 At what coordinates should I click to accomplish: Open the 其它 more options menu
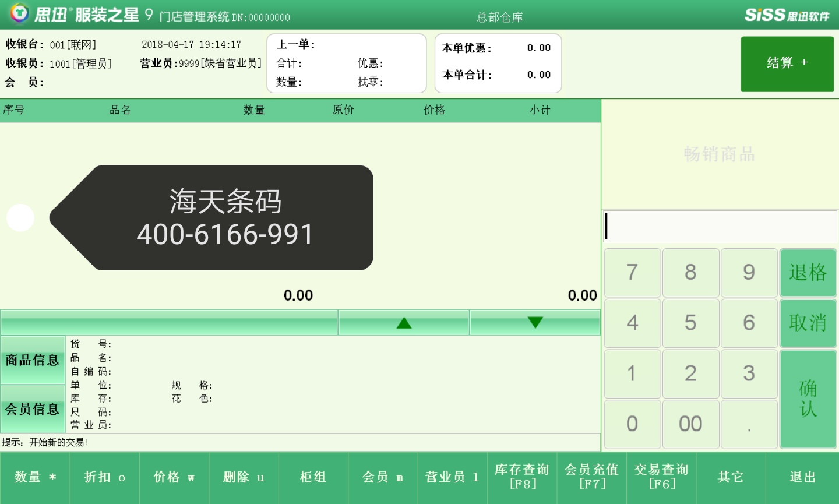tap(731, 477)
